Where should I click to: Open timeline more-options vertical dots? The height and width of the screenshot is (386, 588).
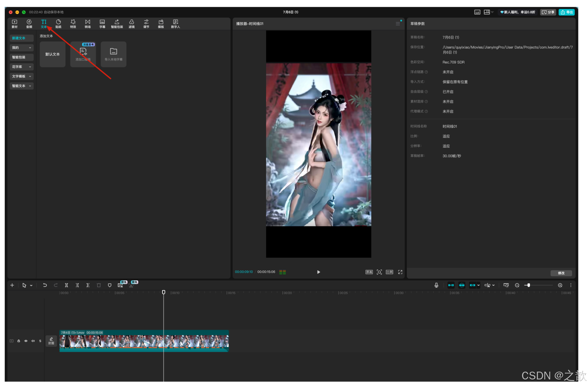[571, 285]
